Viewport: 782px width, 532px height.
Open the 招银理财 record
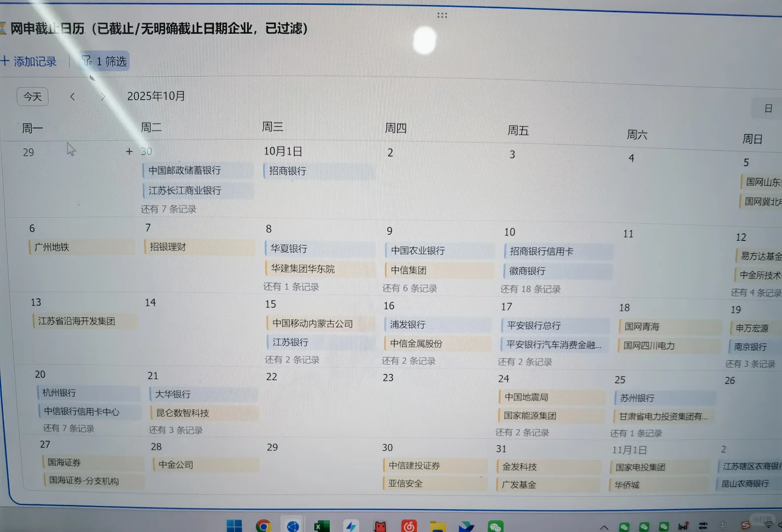200,247
